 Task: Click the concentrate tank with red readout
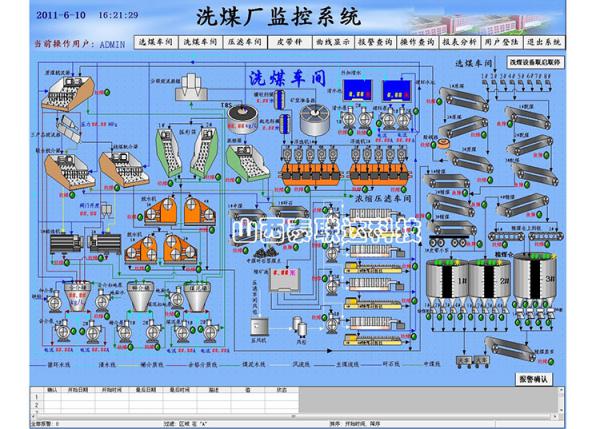(284, 279)
